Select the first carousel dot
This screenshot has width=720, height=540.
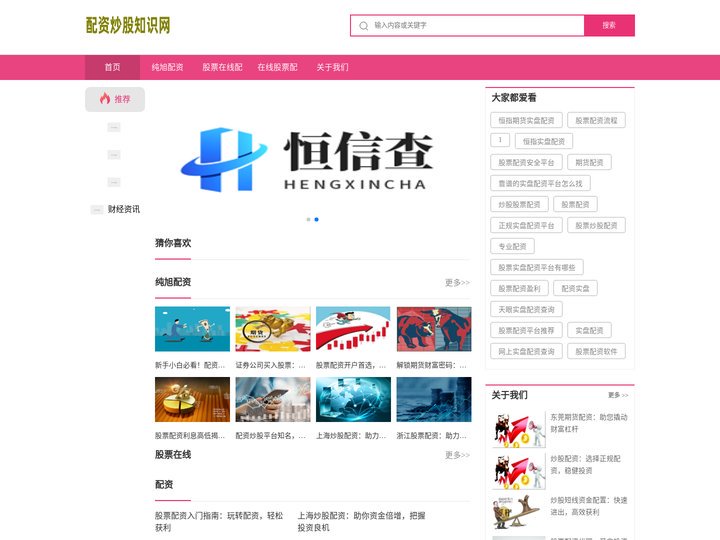coord(309,219)
